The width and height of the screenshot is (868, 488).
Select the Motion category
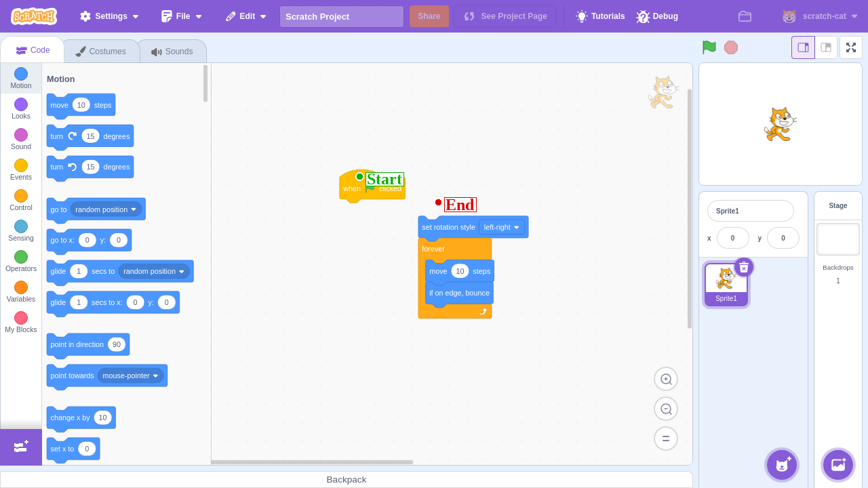(21, 79)
